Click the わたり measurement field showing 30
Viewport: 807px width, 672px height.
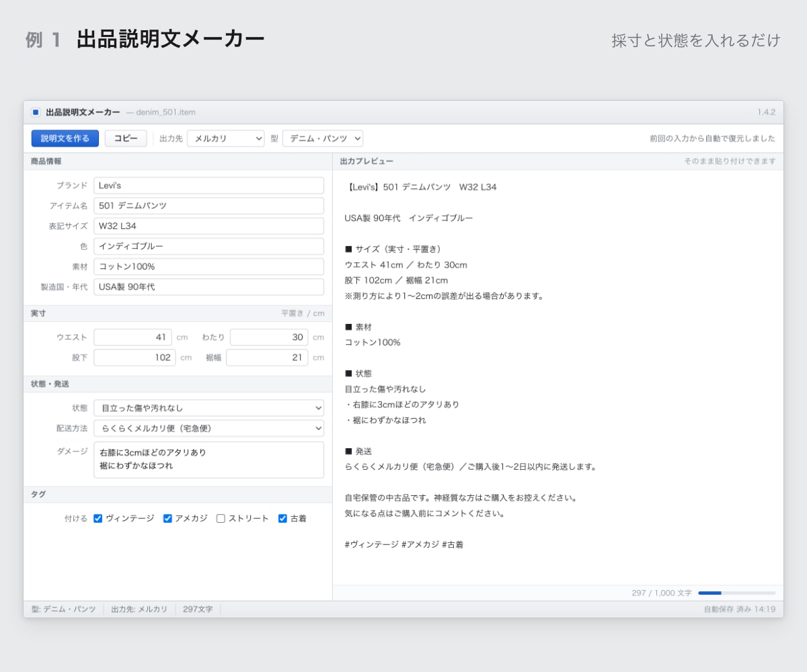[x=269, y=337]
